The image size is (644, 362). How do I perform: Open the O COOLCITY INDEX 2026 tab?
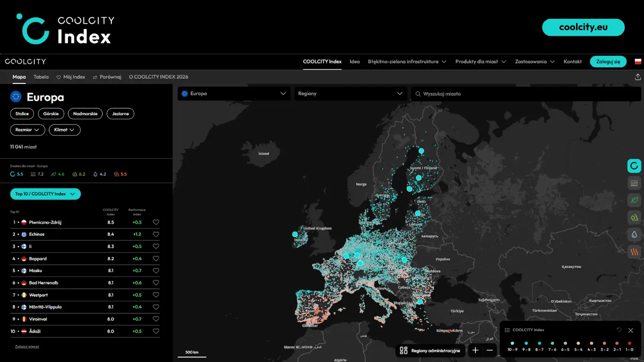click(158, 77)
